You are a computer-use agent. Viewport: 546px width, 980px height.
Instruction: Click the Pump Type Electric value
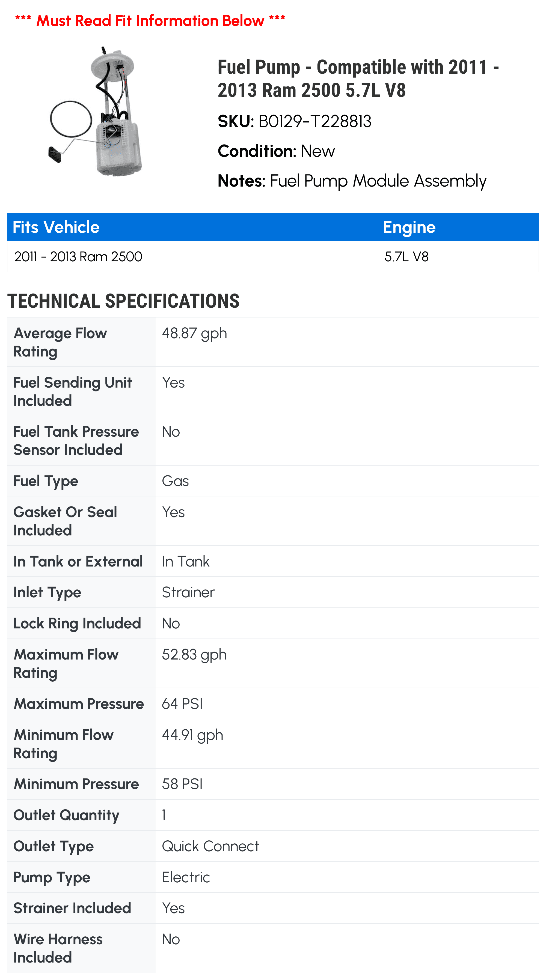[186, 877]
